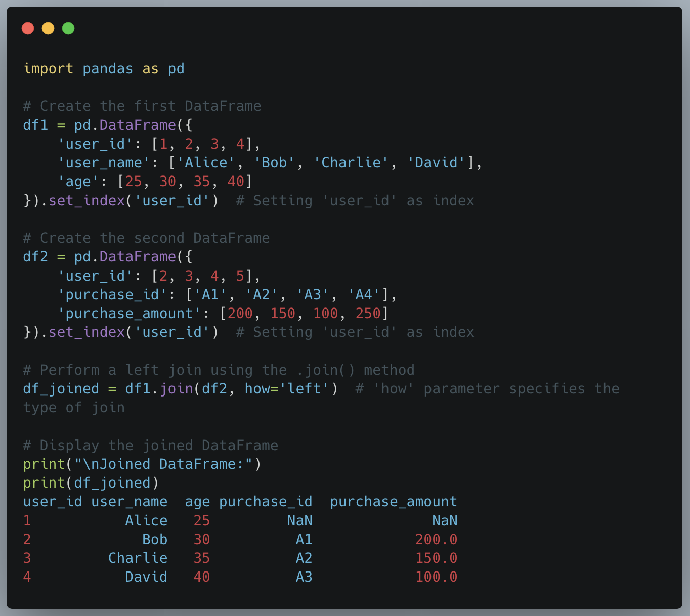The image size is (690, 616).
Task: Click the red close window button
Action: [x=28, y=28]
